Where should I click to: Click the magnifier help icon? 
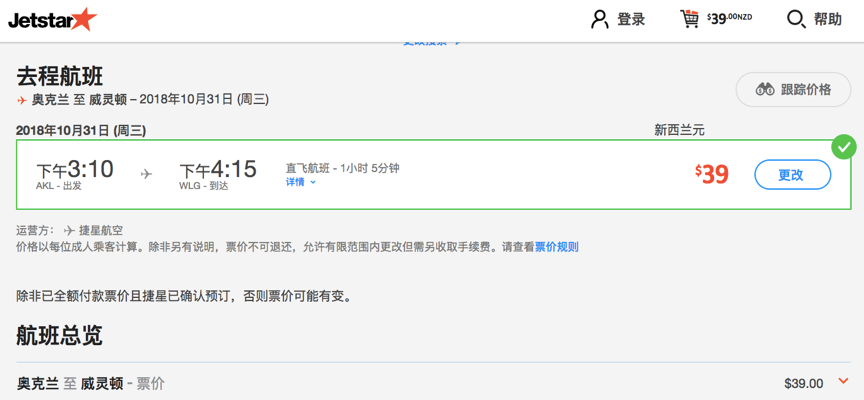[x=796, y=19]
